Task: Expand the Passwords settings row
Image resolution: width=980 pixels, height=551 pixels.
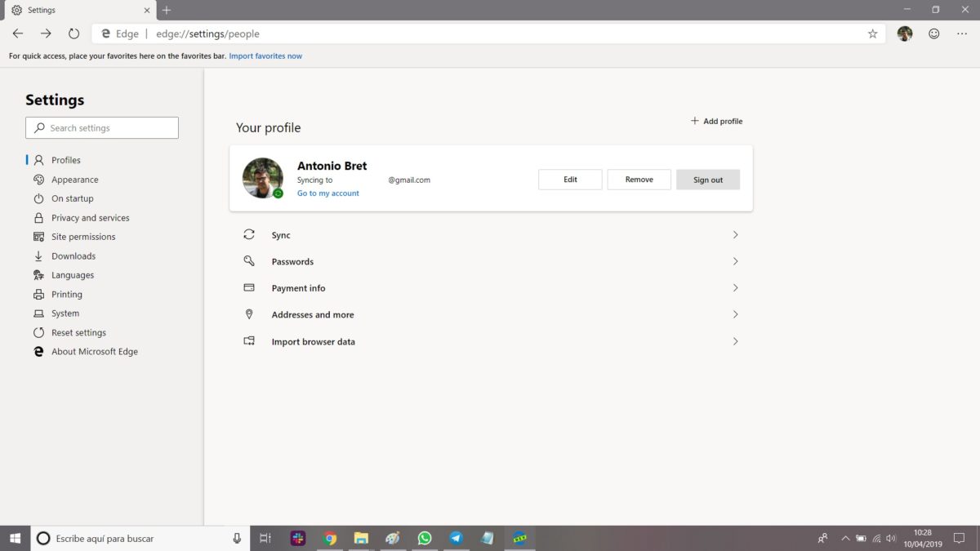Action: (x=490, y=262)
